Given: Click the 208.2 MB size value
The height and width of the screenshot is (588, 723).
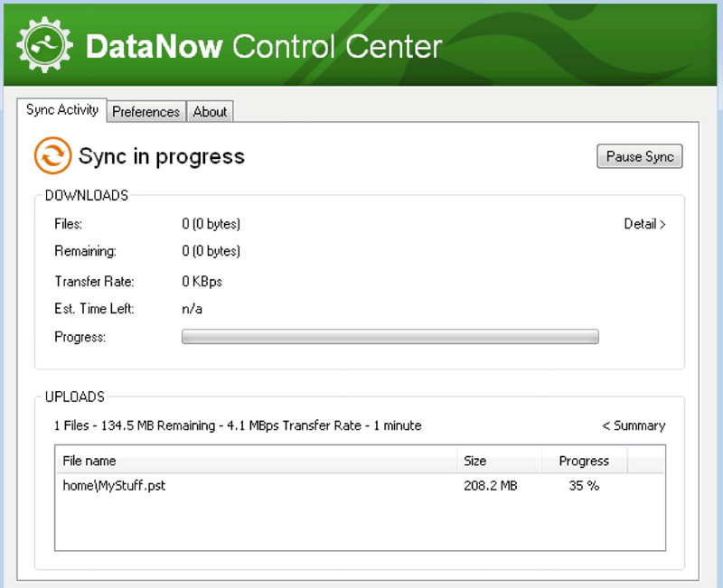Looking at the screenshot, I should pos(491,486).
